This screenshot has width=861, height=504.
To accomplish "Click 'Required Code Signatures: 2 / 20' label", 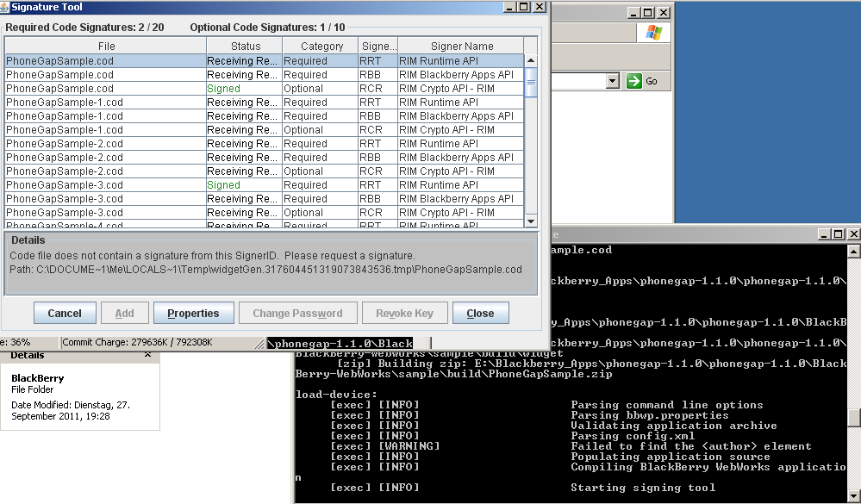I will pyautogui.click(x=84, y=28).
